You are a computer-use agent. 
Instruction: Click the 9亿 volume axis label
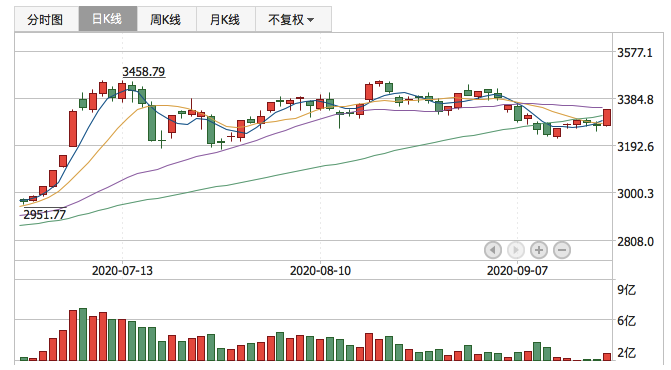pyautogui.click(x=626, y=290)
